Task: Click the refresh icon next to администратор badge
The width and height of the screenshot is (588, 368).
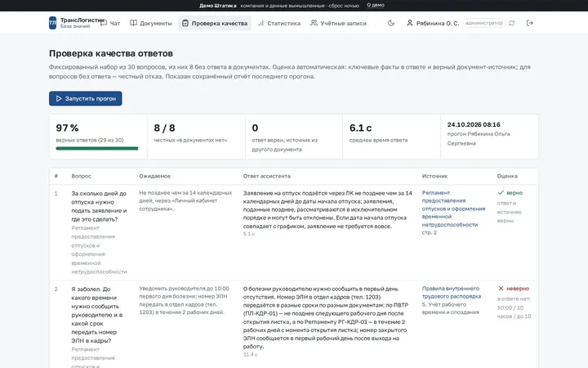Action: point(512,23)
